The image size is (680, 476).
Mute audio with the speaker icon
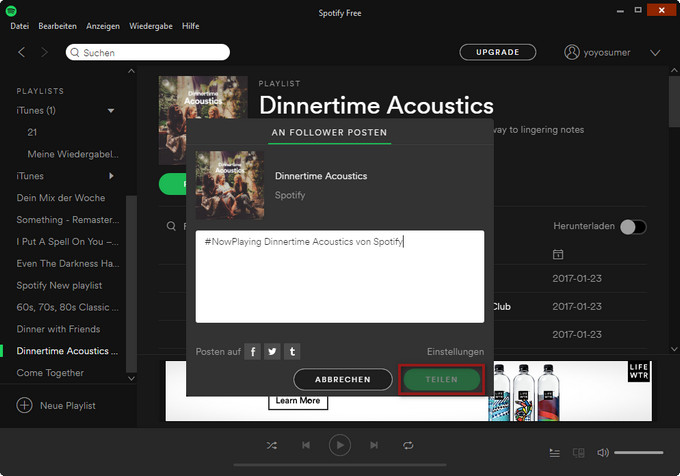[602, 453]
